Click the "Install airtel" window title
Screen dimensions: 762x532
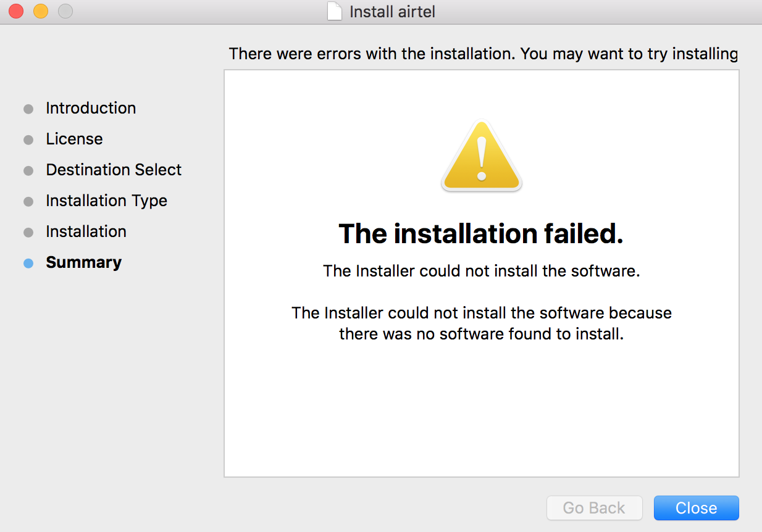392,12
